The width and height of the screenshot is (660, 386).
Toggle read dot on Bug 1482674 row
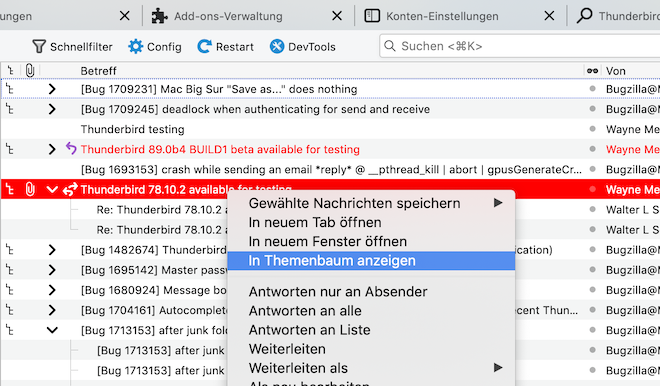[x=593, y=250]
